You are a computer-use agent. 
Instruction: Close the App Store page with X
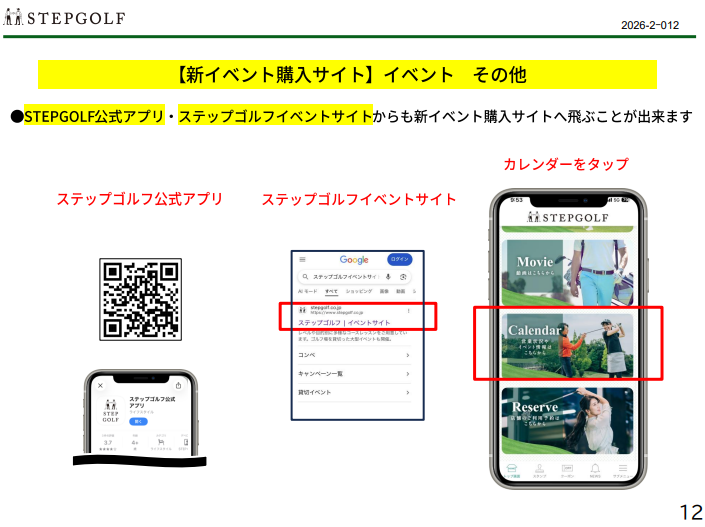(99, 385)
